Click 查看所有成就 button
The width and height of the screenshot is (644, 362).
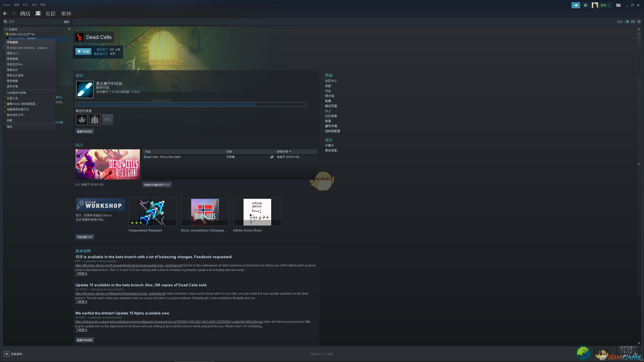(85, 131)
